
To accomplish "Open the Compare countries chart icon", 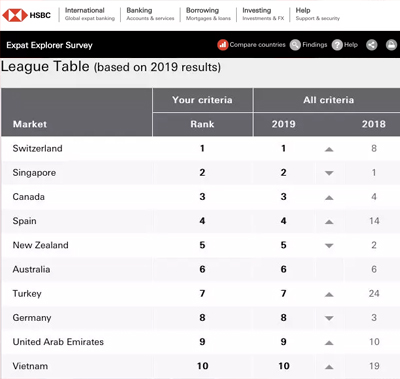I will tap(223, 45).
